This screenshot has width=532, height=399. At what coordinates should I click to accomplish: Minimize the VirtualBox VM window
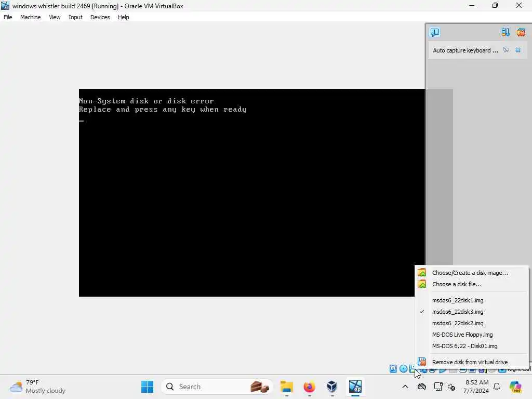(472, 6)
